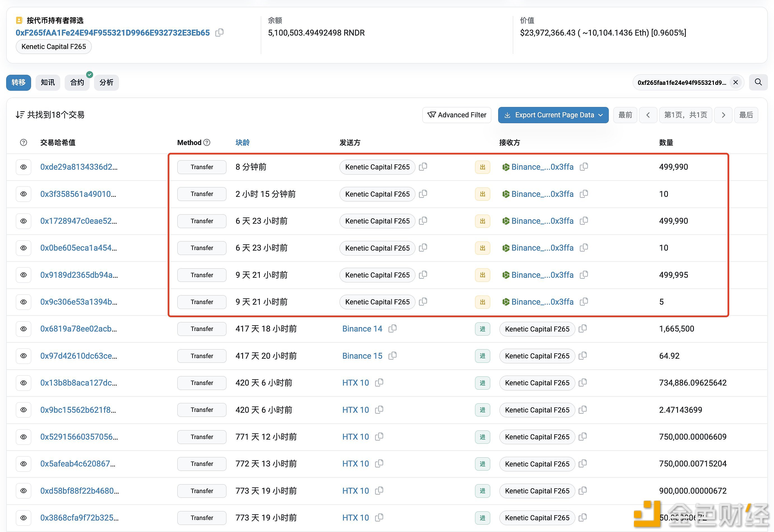Click 出 direction badge in 8 分钟前 row
This screenshot has height=532, width=774.
coord(482,167)
